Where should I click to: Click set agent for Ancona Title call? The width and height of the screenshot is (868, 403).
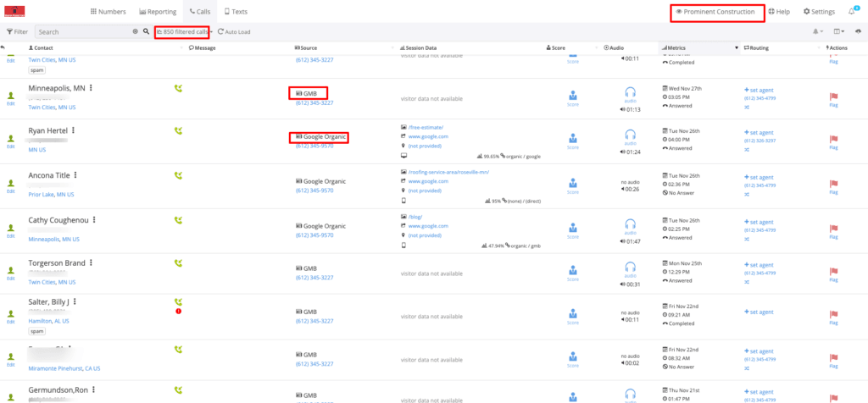[x=759, y=178]
